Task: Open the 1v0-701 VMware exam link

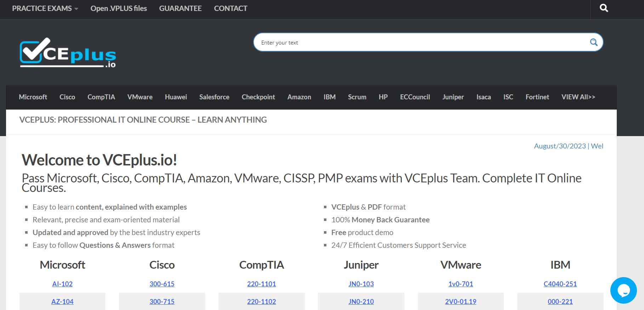Action: pyautogui.click(x=461, y=284)
